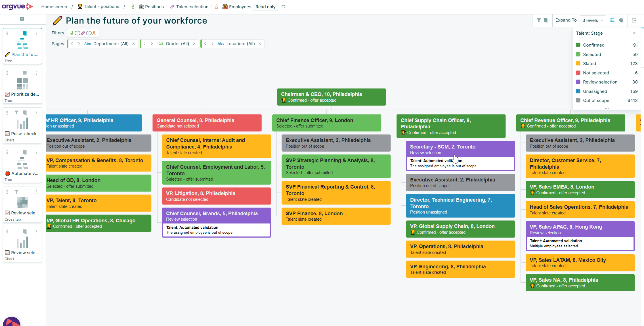Expand options for the Pulse-check panel via kebab menu
This screenshot has width=644, height=326.
click(37, 113)
